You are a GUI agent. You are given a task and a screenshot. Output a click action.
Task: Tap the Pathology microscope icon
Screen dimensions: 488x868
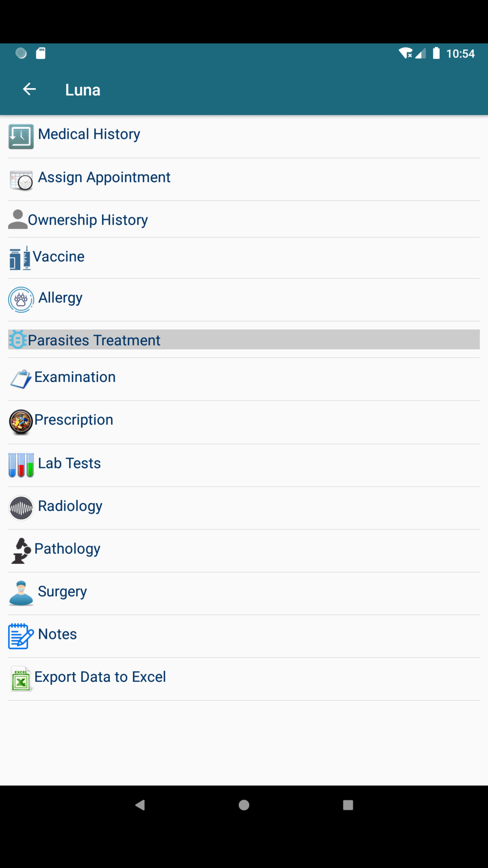pyautogui.click(x=21, y=551)
